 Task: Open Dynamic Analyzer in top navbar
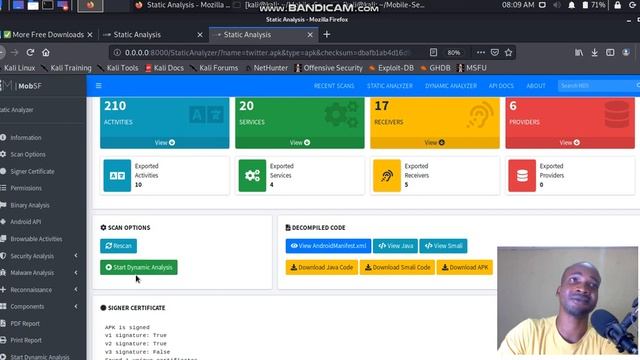[451, 86]
